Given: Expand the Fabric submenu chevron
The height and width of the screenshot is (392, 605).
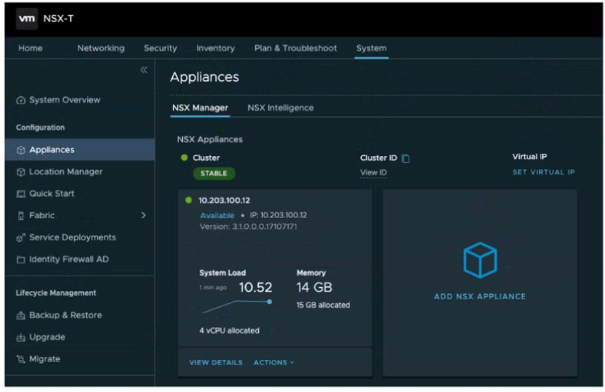Looking at the screenshot, I should pos(144,215).
